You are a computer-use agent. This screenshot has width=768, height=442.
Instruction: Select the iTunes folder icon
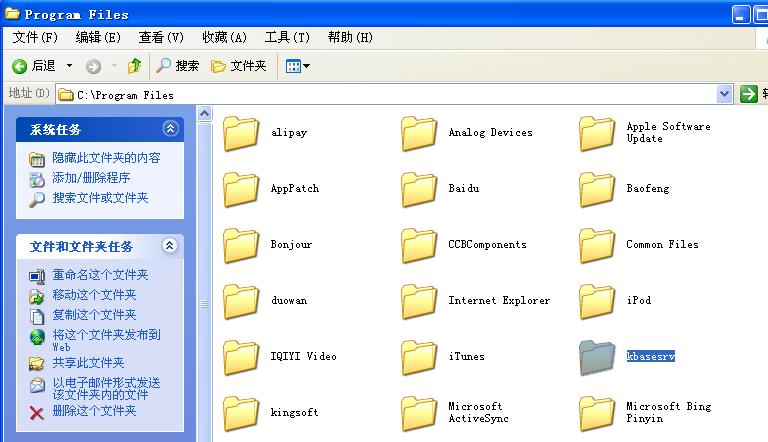[418, 357]
